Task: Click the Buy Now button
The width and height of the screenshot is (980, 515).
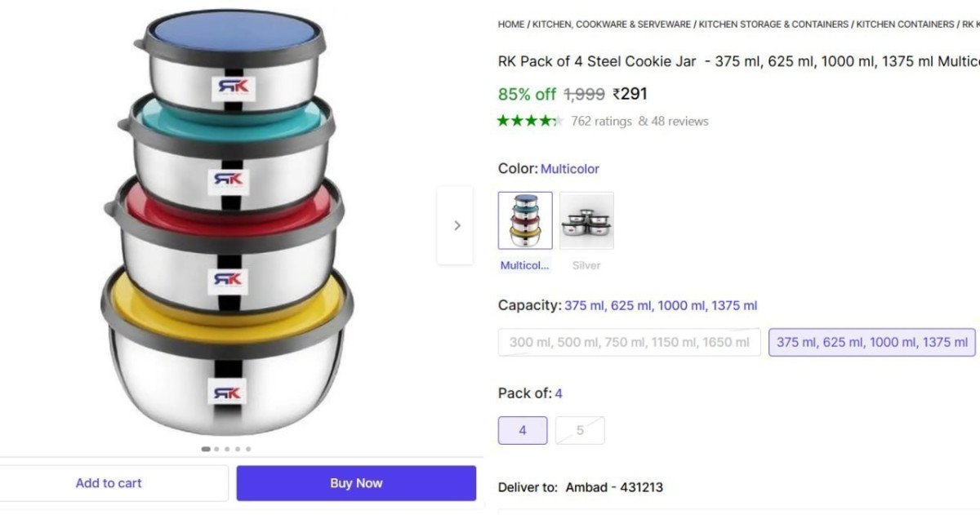Action: (x=356, y=482)
